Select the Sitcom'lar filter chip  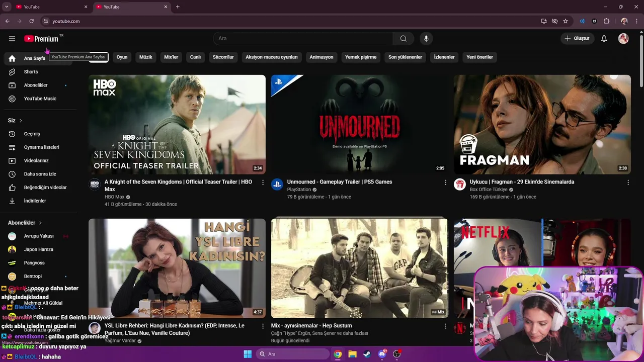(223, 57)
